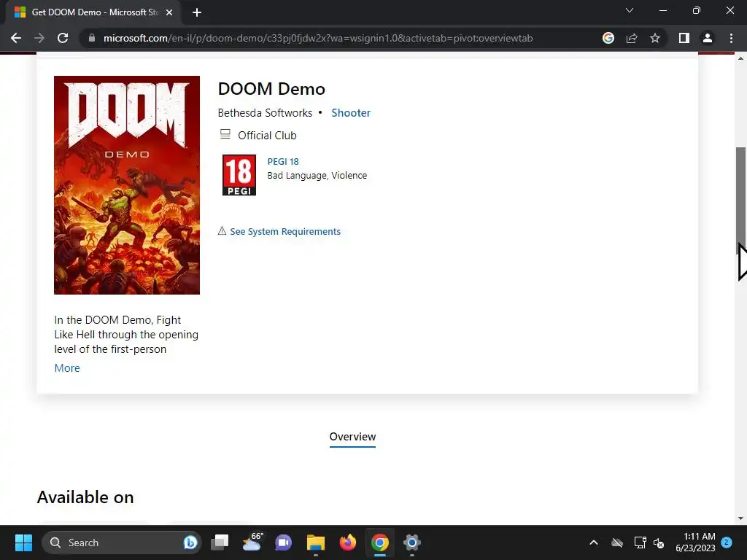
Task: Open Bing chat from search box
Action: point(190,542)
